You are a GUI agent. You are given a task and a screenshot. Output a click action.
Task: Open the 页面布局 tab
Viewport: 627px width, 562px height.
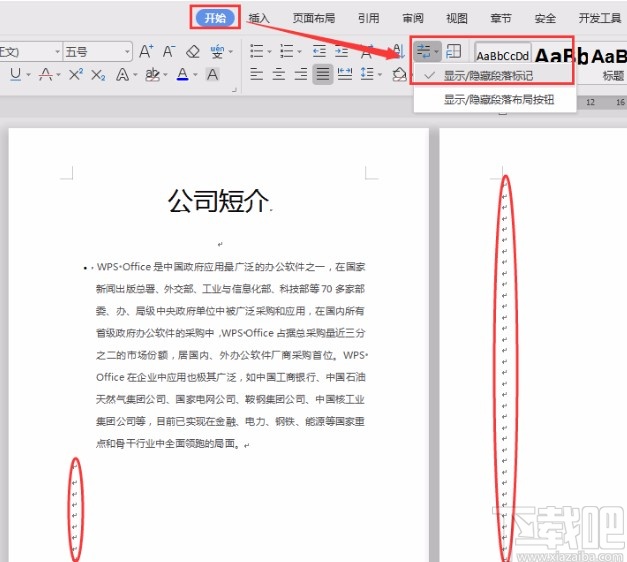click(314, 18)
